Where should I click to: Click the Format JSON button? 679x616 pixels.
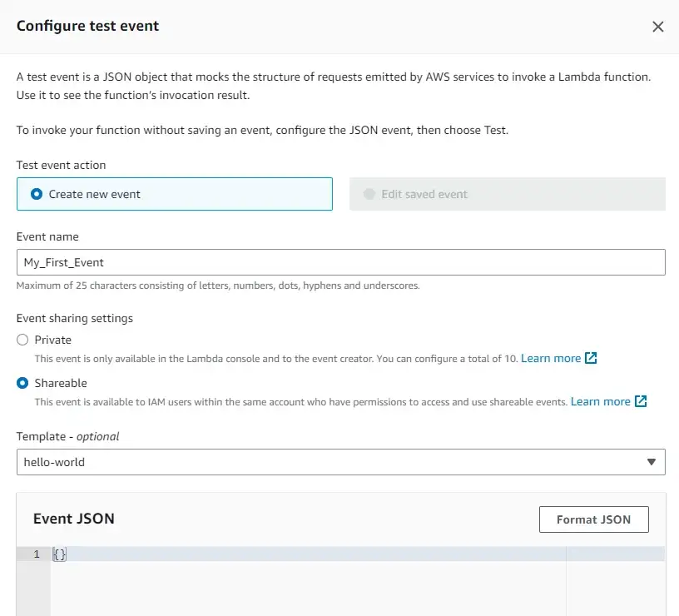(593, 519)
